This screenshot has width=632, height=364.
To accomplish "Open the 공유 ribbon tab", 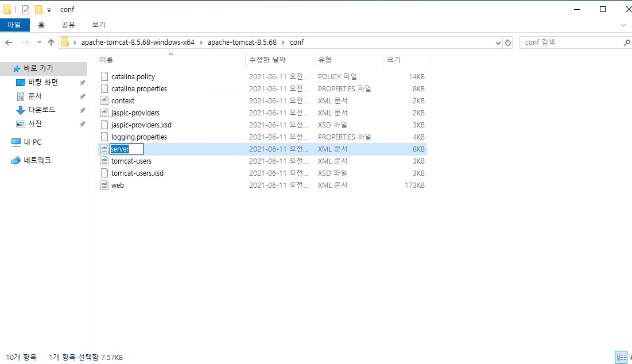I will (x=68, y=25).
